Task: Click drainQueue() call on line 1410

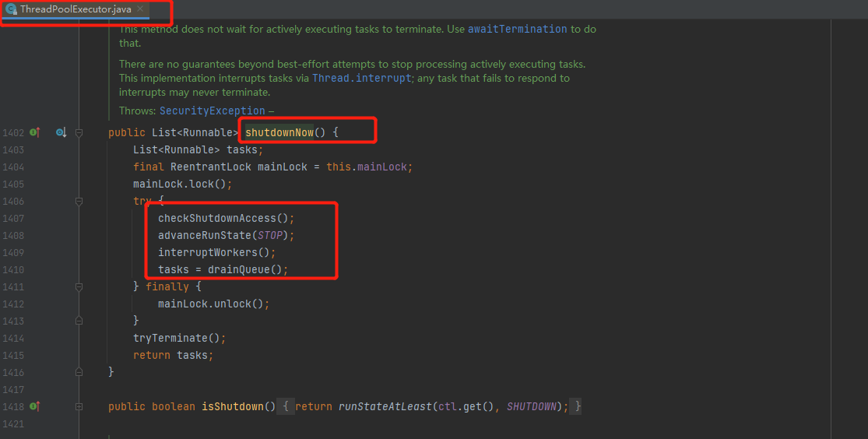Action: click(245, 269)
